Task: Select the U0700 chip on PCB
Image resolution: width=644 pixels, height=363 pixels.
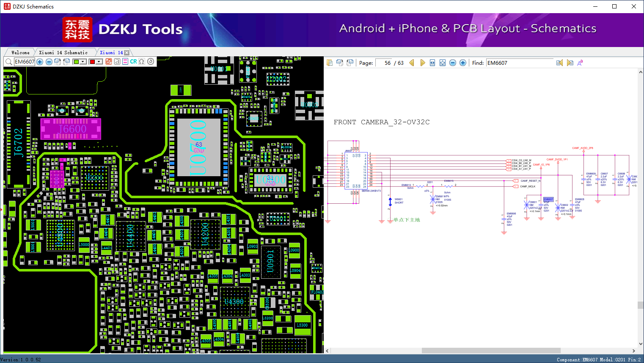Action: [198, 147]
